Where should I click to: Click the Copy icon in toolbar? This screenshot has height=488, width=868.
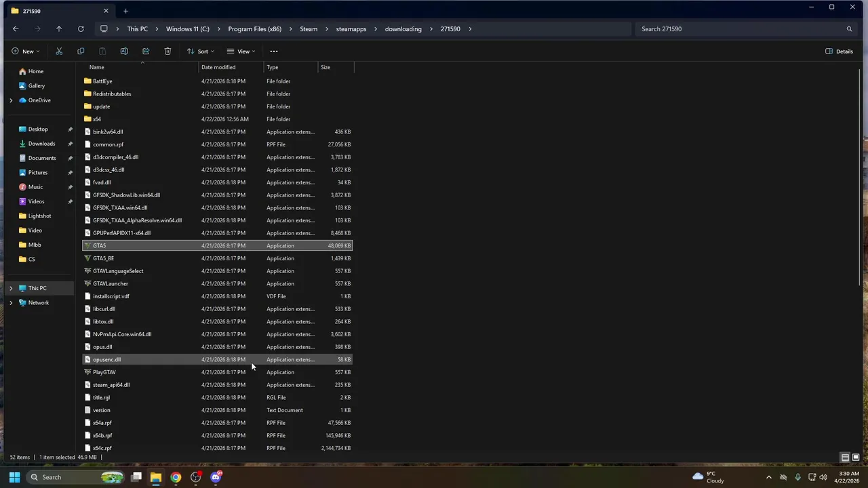(81, 51)
